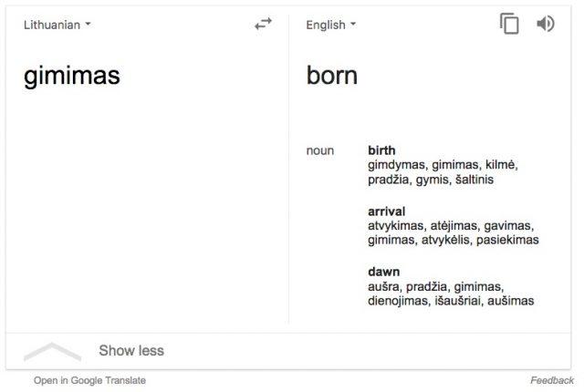Select the translated word "born"
The width and height of the screenshot is (584, 392).
332,75
